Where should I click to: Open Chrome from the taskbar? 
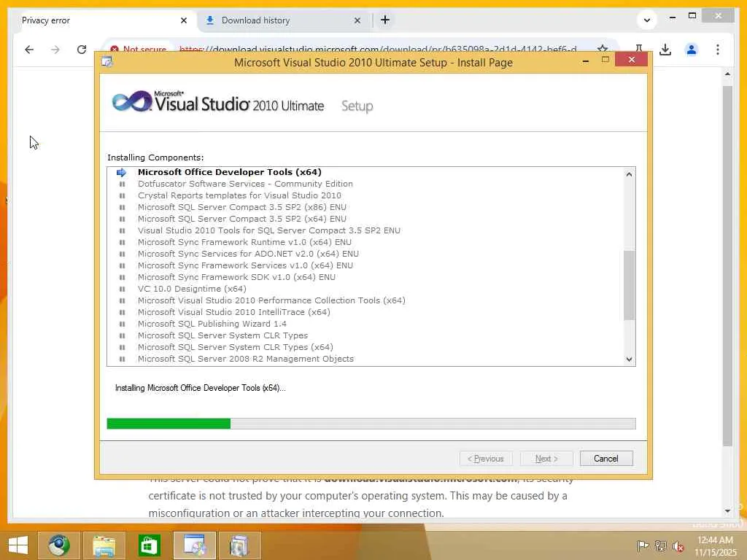click(58, 545)
